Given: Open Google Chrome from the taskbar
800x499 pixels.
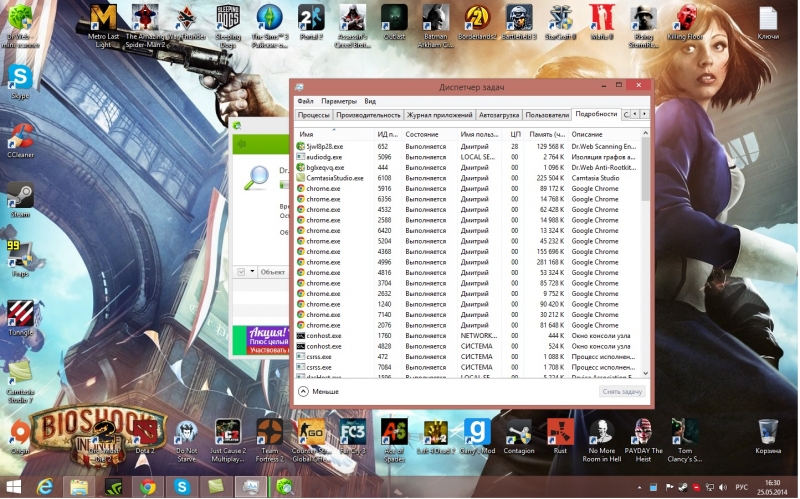Looking at the screenshot, I should (148, 487).
